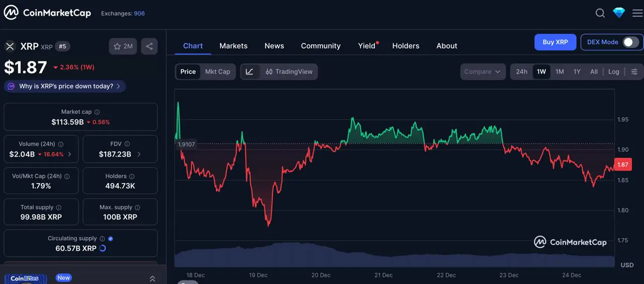Switch chart to Mkt Cap view

tap(217, 72)
